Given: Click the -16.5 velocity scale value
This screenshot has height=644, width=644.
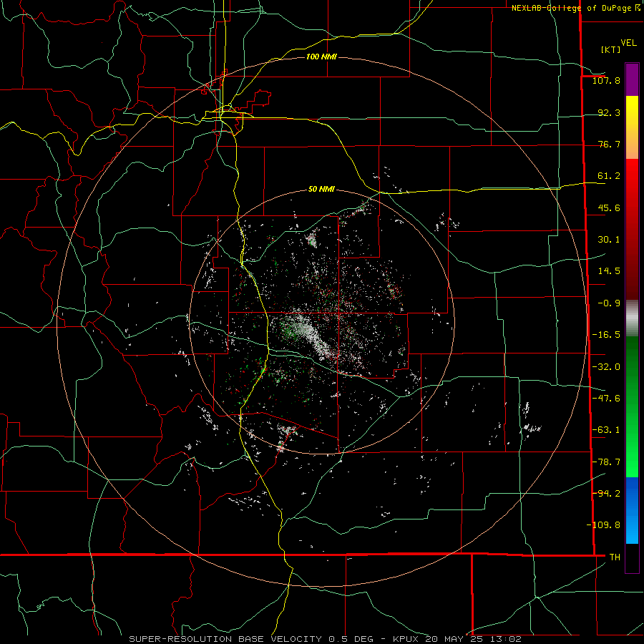Looking at the screenshot, I should 606,335.
